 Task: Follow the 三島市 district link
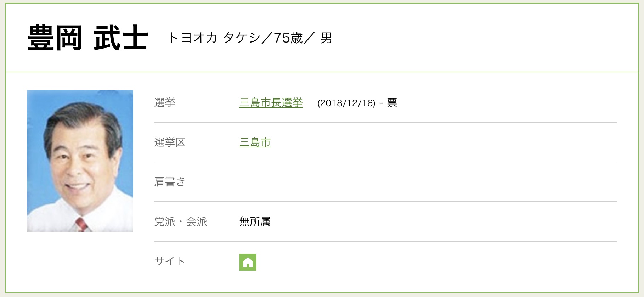point(255,142)
